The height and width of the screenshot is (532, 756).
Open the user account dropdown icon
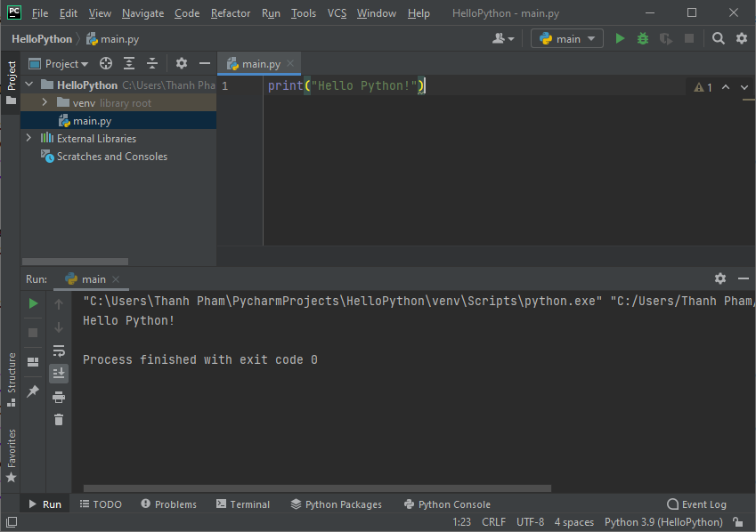[x=503, y=38]
